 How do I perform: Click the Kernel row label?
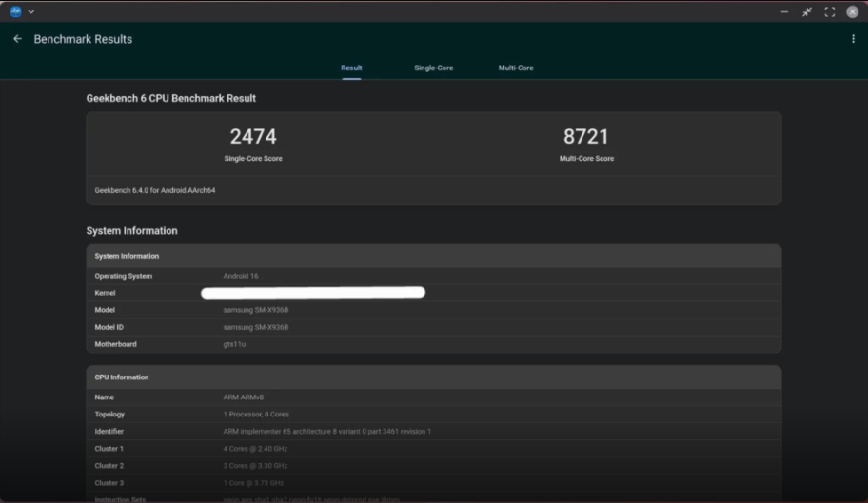[x=106, y=293]
